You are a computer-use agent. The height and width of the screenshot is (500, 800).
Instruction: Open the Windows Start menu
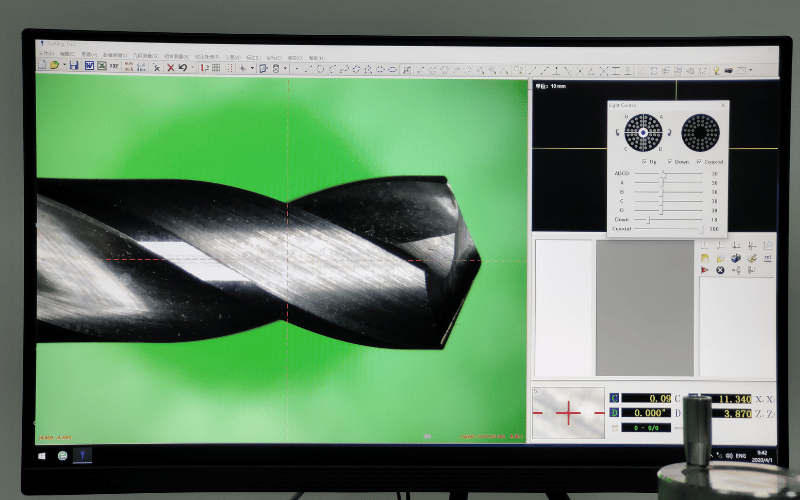[44, 455]
